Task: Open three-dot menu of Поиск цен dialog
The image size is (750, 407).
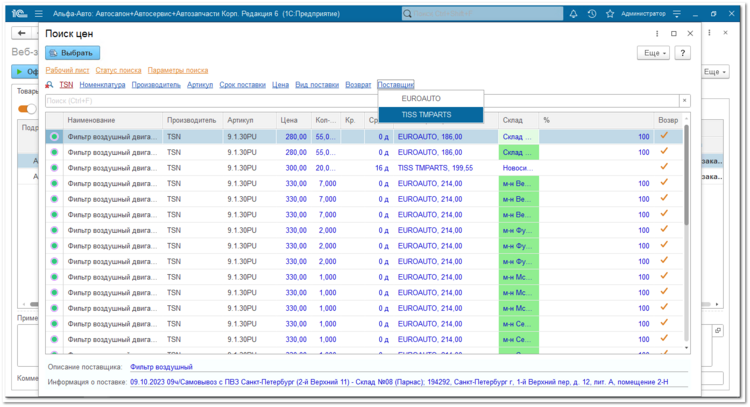Action: click(x=657, y=33)
